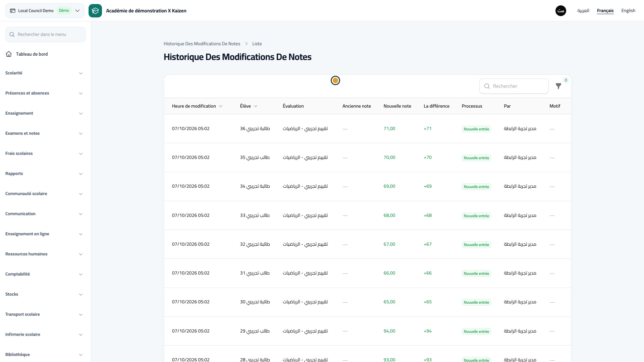644x362 pixels.
Task: Expand the Scolarité menu section
Action: click(x=45, y=73)
